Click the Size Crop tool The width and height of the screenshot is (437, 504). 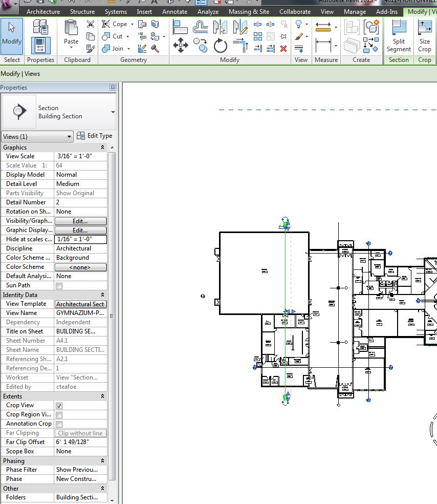click(425, 36)
